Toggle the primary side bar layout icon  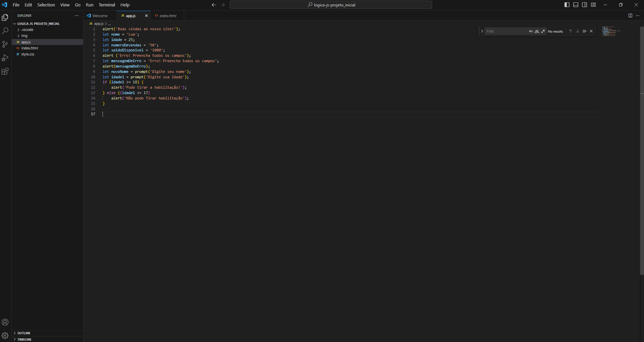tap(567, 5)
